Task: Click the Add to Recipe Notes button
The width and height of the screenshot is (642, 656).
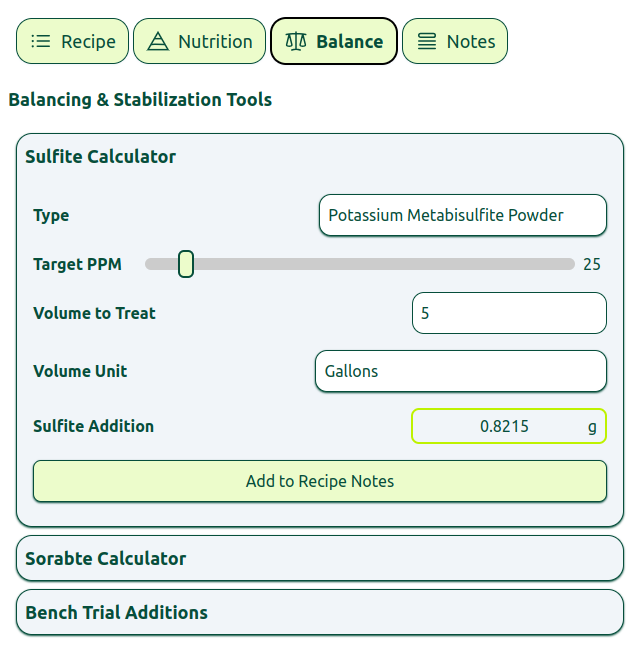Action: [x=320, y=481]
